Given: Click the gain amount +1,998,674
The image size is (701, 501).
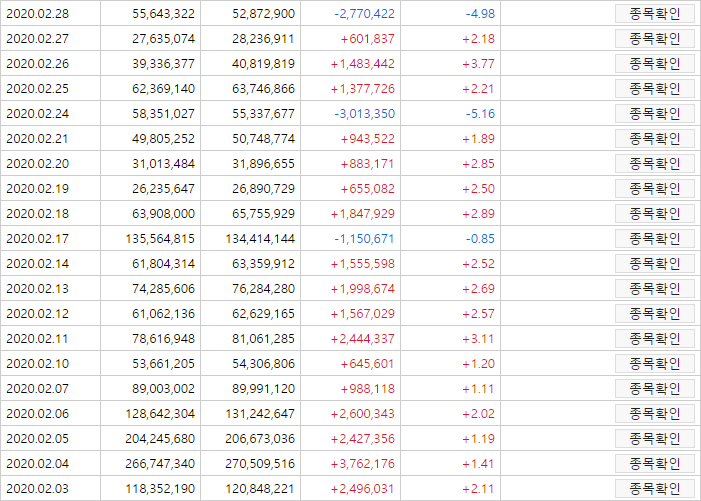Looking at the screenshot, I should coord(363,289).
